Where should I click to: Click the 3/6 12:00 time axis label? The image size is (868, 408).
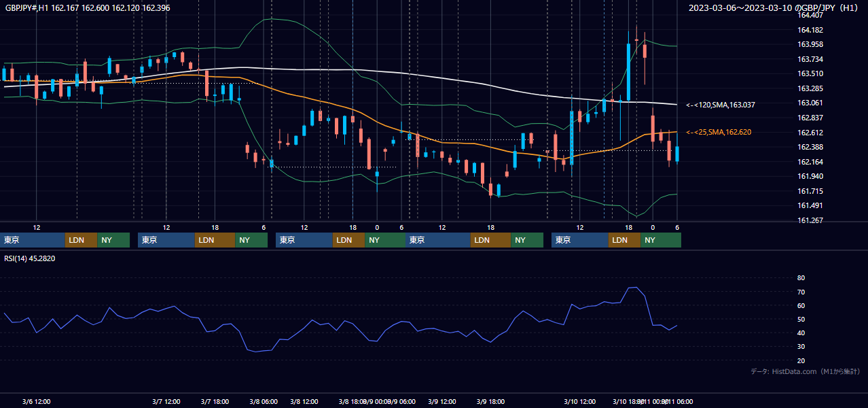pos(36,401)
